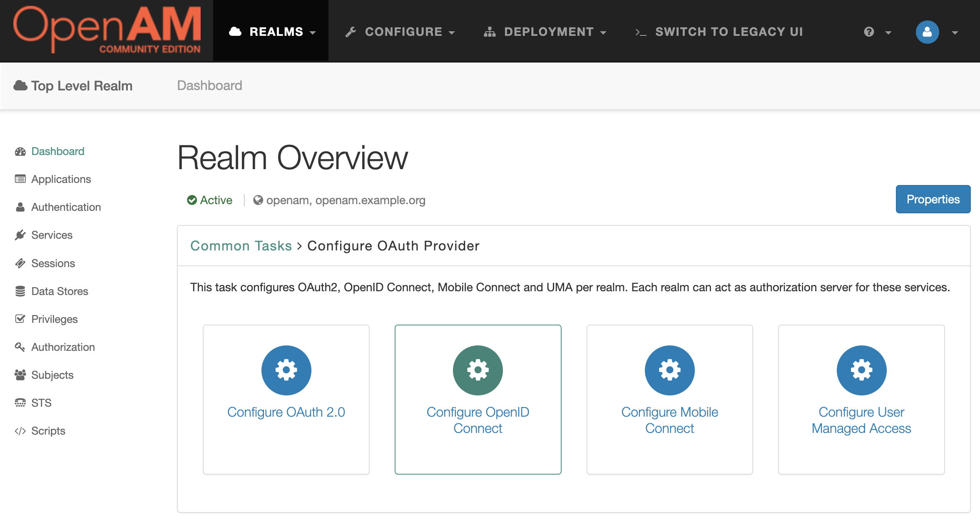Expand the Deployment dropdown menu
This screenshot has height=520, width=980.
545,32
